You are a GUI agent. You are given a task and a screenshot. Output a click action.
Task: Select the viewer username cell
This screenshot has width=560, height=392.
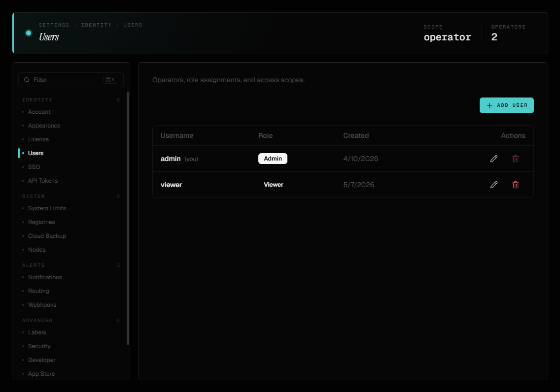tap(171, 185)
